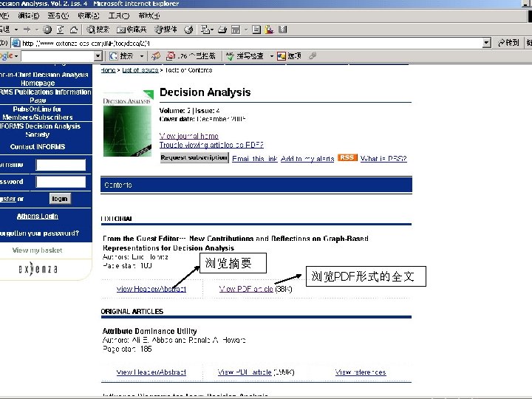532x399 pixels.
Task: Click the Add to my alerts link
Action: click(x=307, y=158)
